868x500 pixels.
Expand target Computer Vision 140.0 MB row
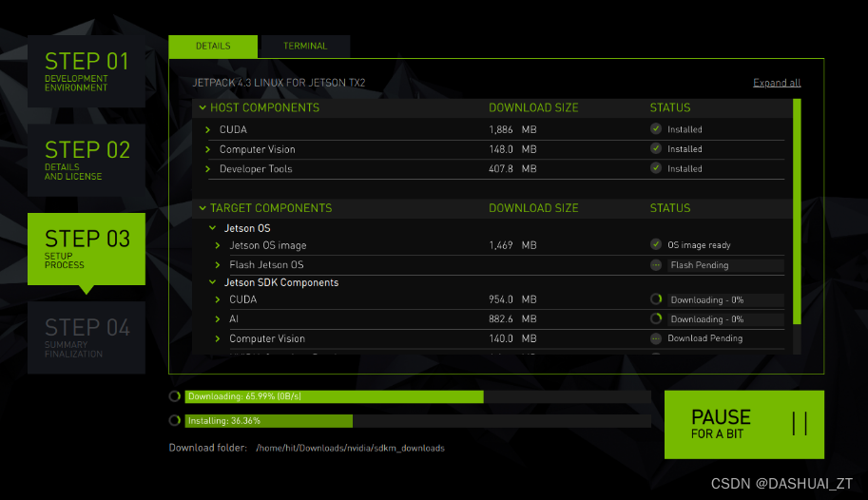click(218, 338)
